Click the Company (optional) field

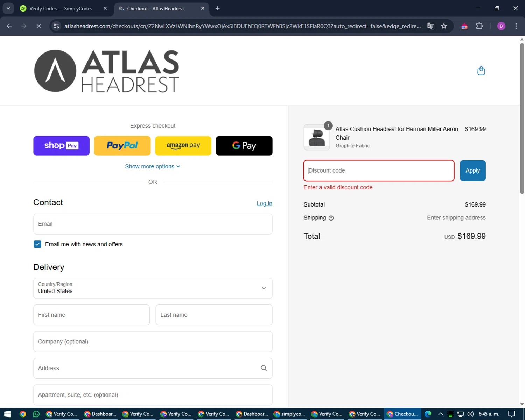pos(153,342)
